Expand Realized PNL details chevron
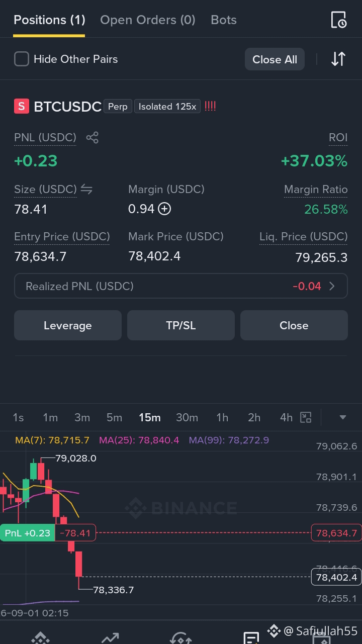 pyautogui.click(x=332, y=286)
